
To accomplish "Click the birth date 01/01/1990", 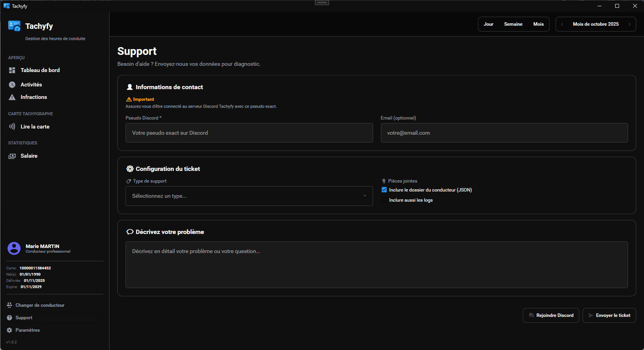I will pos(30,274).
